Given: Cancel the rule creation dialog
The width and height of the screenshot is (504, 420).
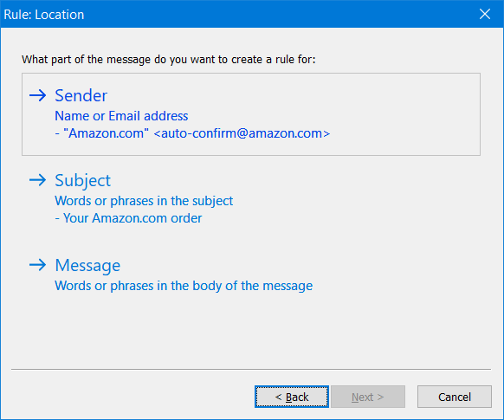Looking at the screenshot, I should coord(454,397).
